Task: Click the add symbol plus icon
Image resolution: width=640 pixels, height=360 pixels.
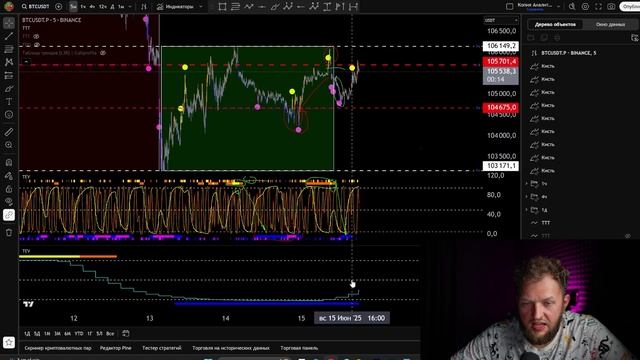Action: [59, 7]
